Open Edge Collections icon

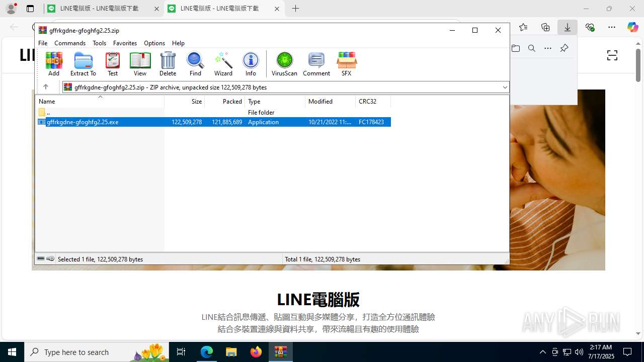tap(545, 27)
